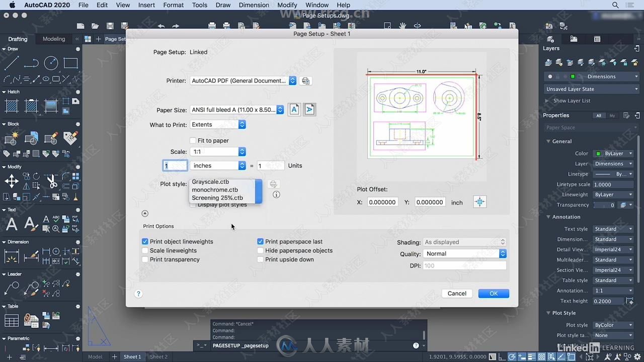The width and height of the screenshot is (644, 362).
Task: Click the Apple menu icon
Action: click(12, 5)
